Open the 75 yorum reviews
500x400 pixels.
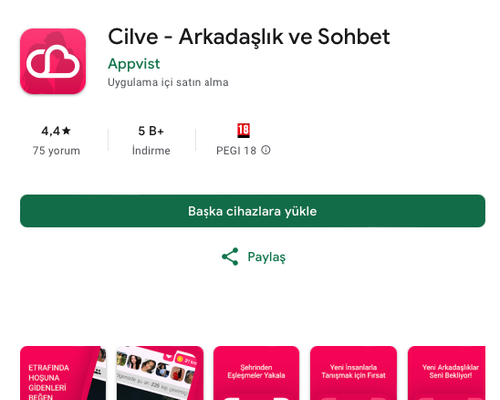(x=56, y=151)
